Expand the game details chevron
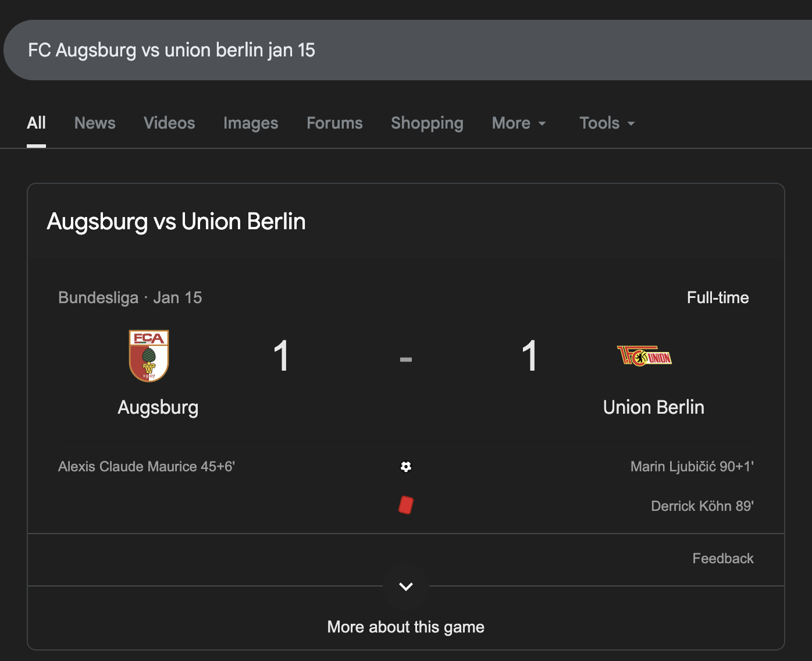Image resolution: width=812 pixels, height=661 pixels. pyautogui.click(x=406, y=587)
